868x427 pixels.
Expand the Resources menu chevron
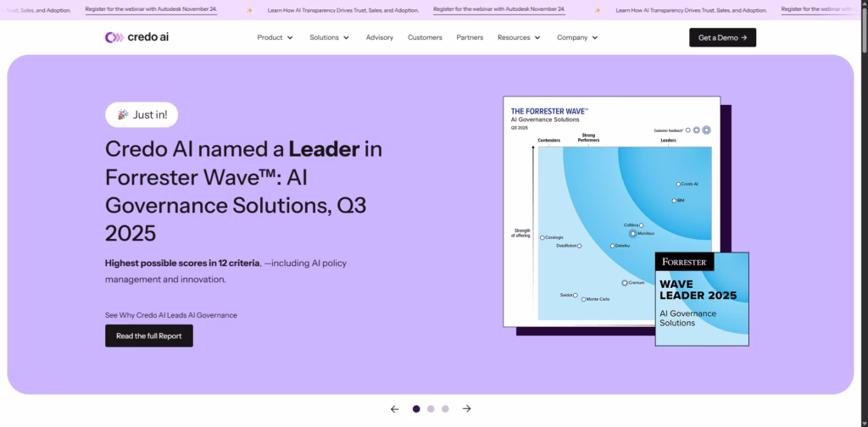tap(537, 37)
